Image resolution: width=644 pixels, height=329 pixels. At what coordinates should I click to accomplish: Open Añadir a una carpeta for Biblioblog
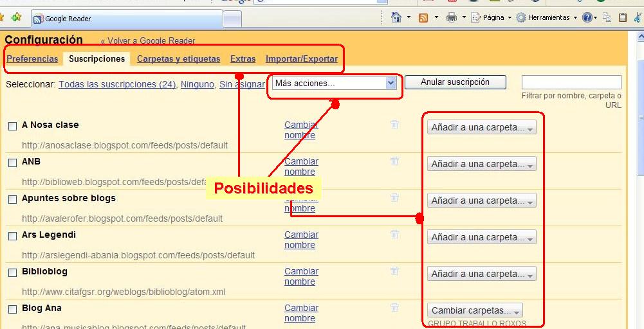tap(482, 274)
